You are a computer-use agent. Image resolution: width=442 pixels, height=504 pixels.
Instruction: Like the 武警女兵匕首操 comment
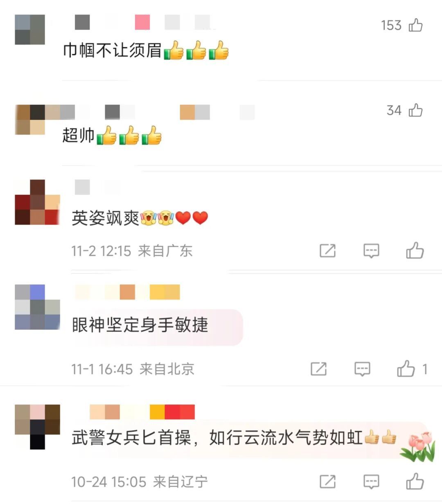(415, 481)
